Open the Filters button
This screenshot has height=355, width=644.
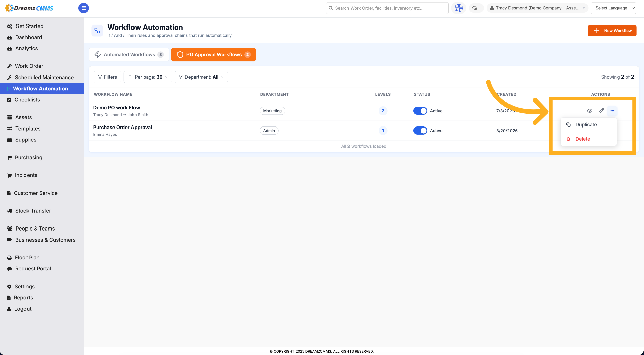107,77
